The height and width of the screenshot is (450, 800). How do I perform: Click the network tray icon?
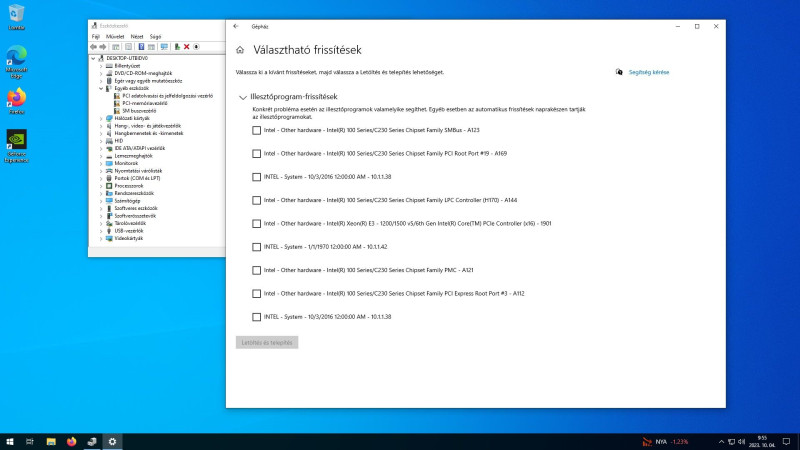(x=731, y=442)
